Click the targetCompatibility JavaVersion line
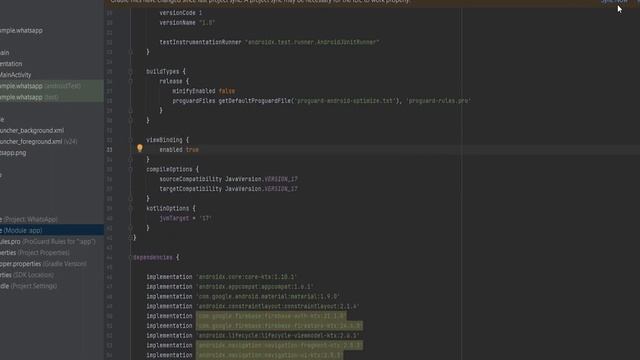 click(x=229, y=189)
